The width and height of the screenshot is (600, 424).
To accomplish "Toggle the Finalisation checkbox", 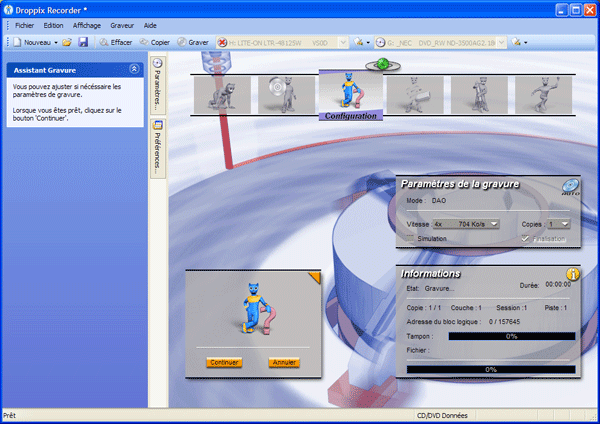I will (525, 238).
